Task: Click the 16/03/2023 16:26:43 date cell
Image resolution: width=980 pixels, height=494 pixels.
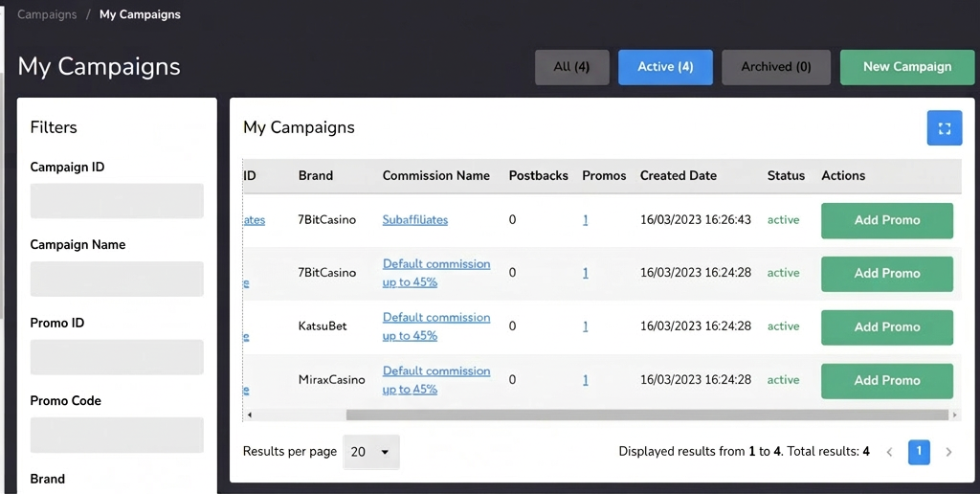Action: (x=696, y=219)
